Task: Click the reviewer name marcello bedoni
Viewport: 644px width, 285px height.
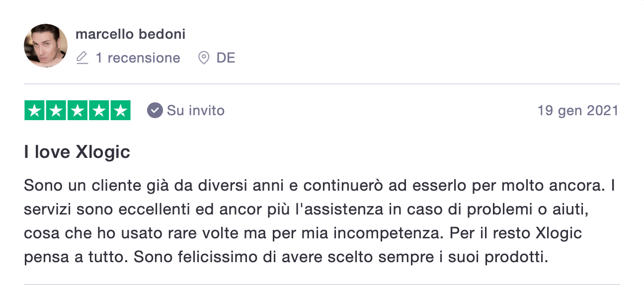Action: (131, 34)
